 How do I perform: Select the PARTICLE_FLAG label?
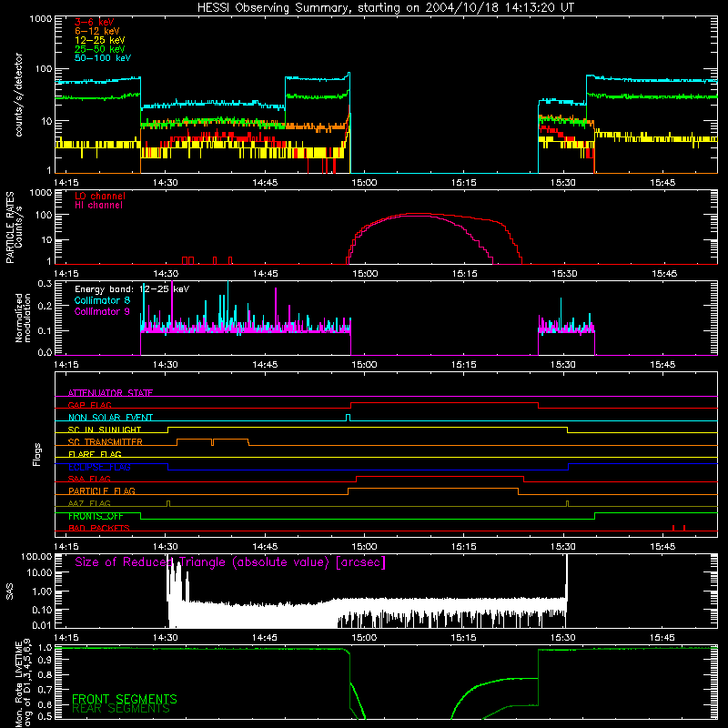pyautogui.click(x=102, y=490)
